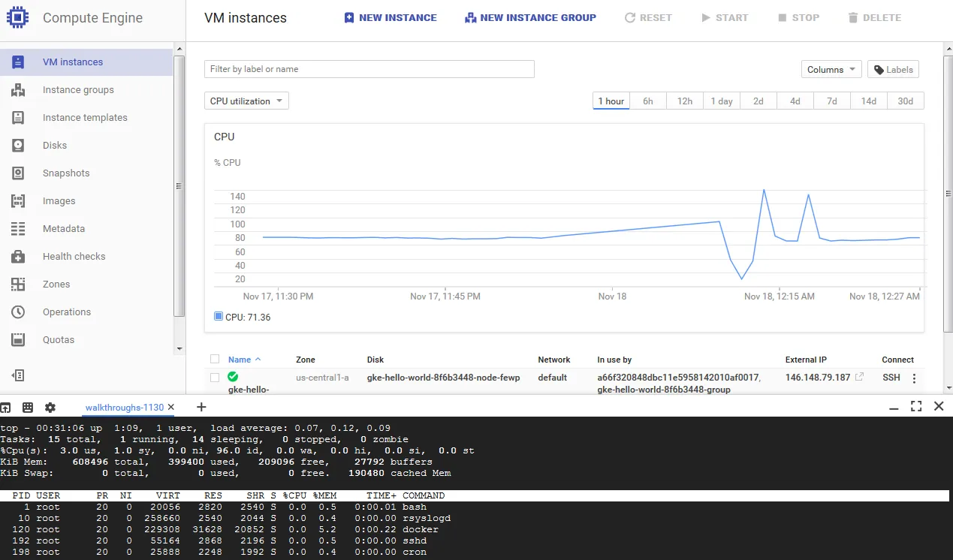Open Snapshots sidebar icon
Image resolution: width=953 pixels, height=560 pixels.
coord(18,173)
